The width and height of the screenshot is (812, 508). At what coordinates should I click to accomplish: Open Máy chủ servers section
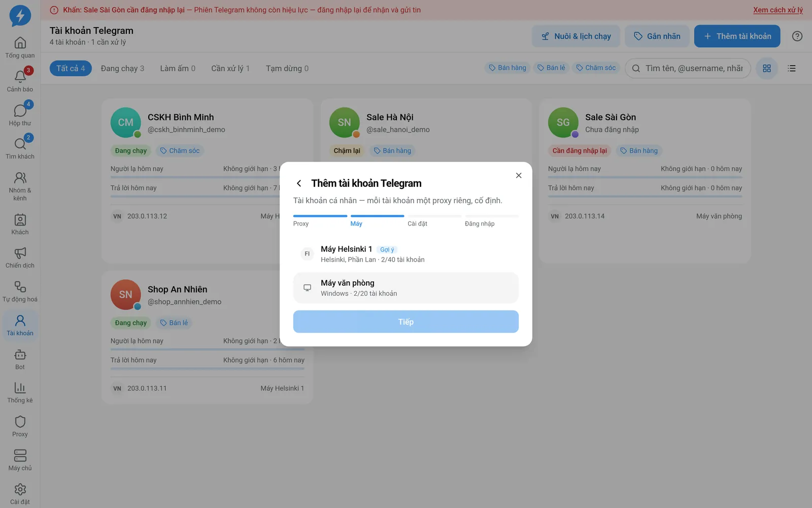pos(20,461)
